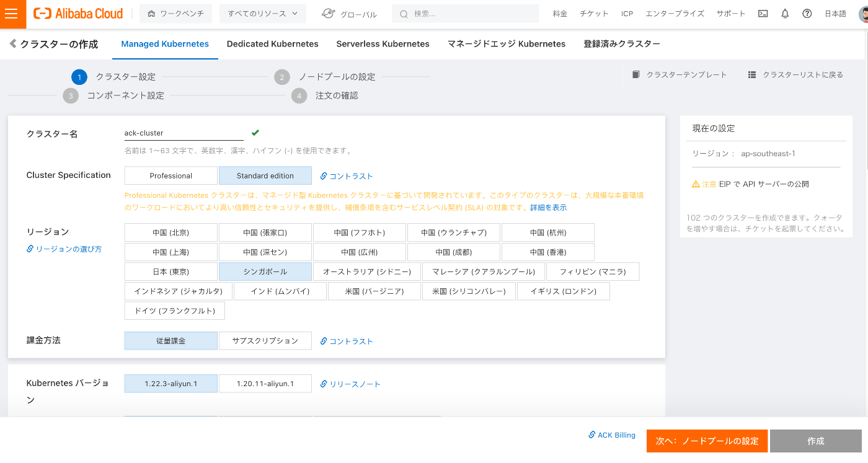
Task: Select region マレーシア (クアラルンプール)
Action: coord(484,271)
